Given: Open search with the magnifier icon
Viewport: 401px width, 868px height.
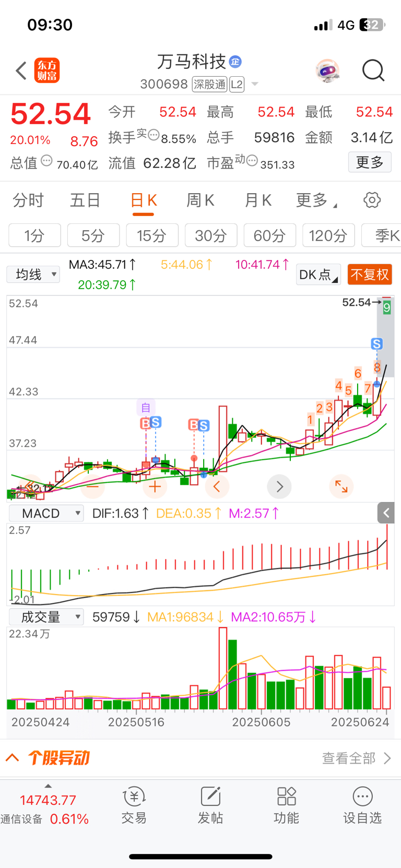Looking at the screenshot, I should (373, 70).
